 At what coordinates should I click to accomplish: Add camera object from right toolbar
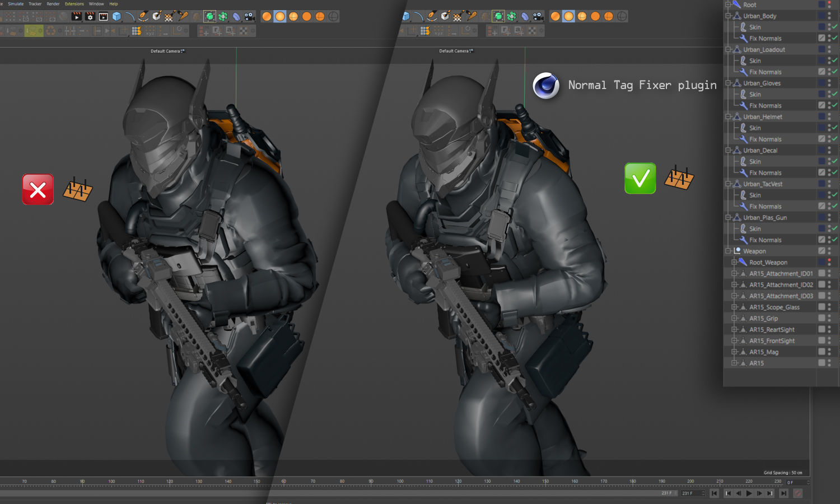[x=538, y=16]
